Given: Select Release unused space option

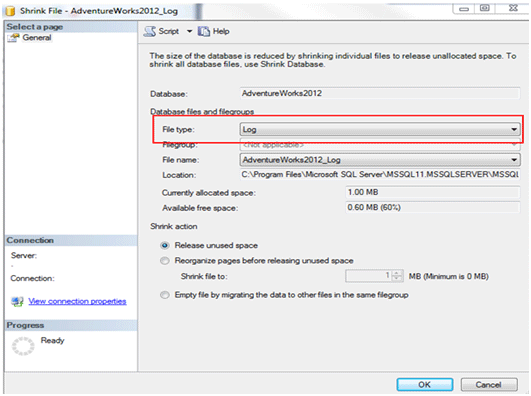Looking at the screenshot, I should pos(165,245).
